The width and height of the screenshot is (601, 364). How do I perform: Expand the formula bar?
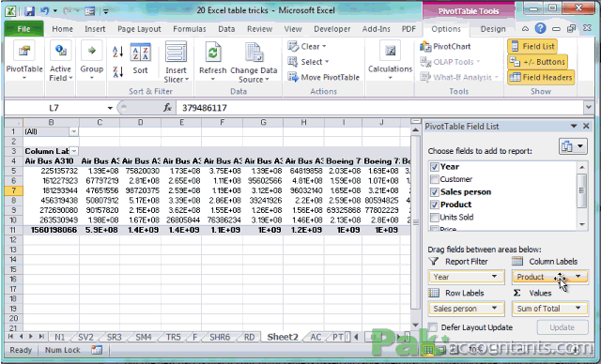tap(589, 108)
